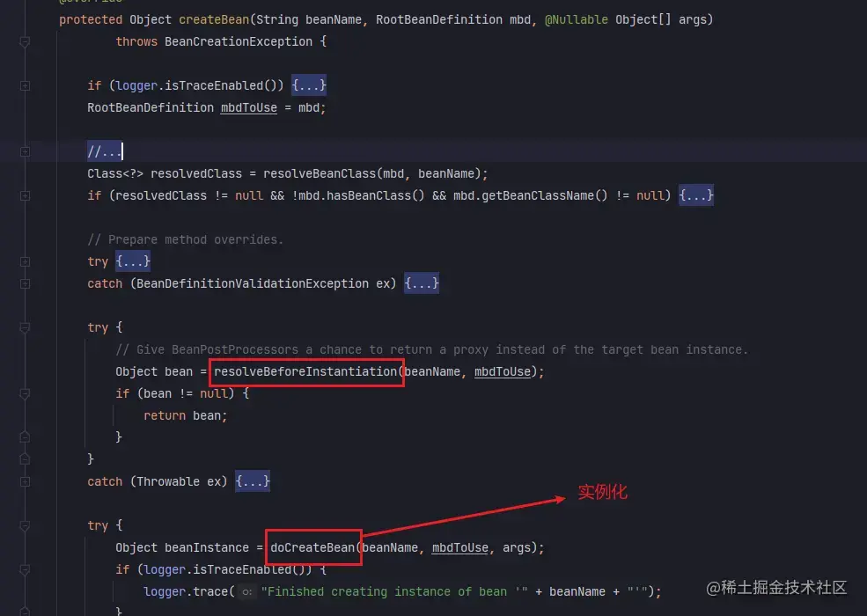Expand the {...} placeholder after getBeanClassName() != null
This screenshot has height=616, width=867.
coord(696,195)
